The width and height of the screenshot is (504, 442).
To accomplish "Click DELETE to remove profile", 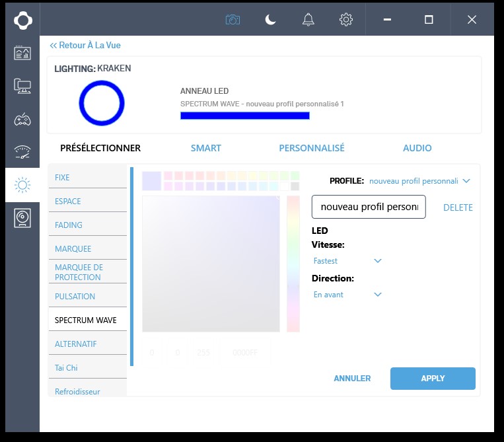I will coord(458,207).
